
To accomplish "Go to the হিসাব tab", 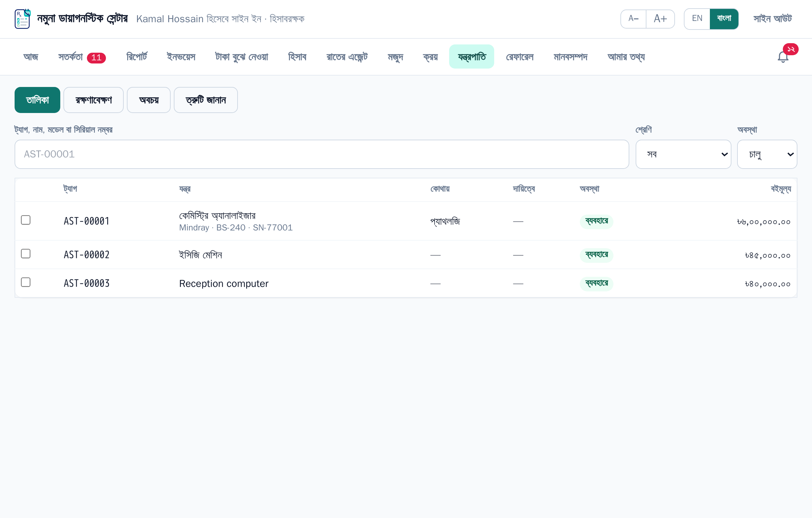I will pos(297,57).
